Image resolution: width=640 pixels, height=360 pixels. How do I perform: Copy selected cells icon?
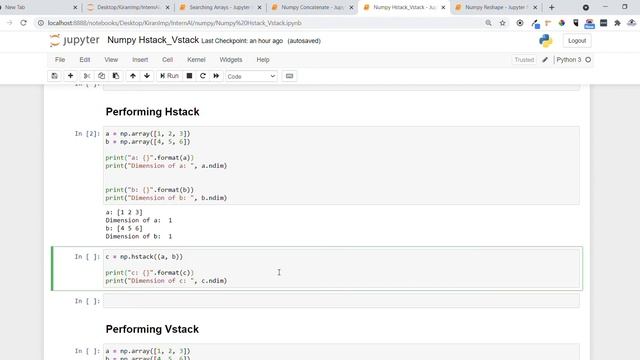click(x=101, y=76)
